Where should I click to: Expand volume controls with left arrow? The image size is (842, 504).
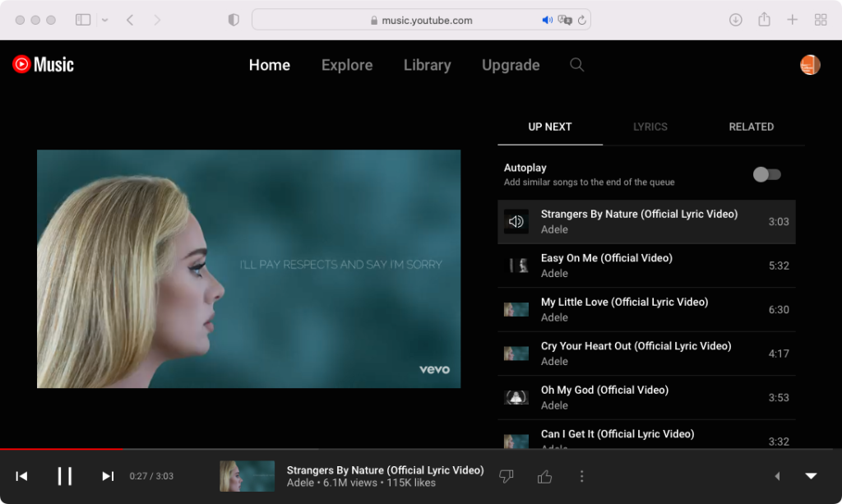(777, 476)
